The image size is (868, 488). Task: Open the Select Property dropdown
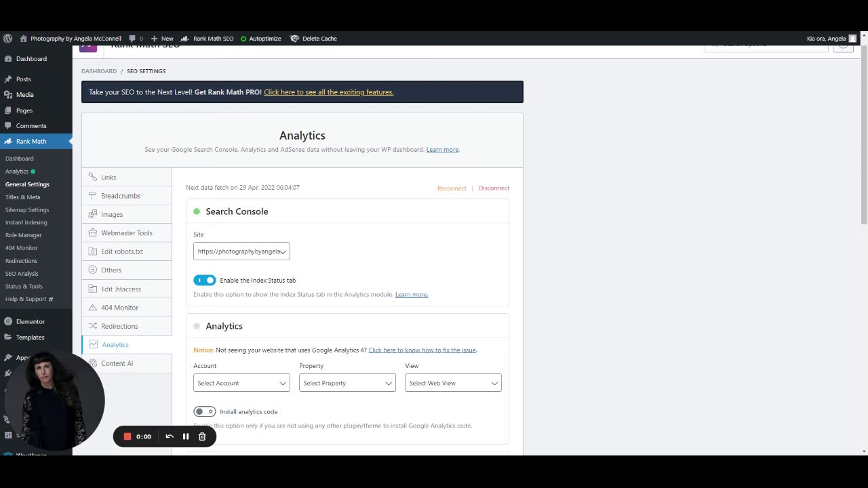click(347, 383)
